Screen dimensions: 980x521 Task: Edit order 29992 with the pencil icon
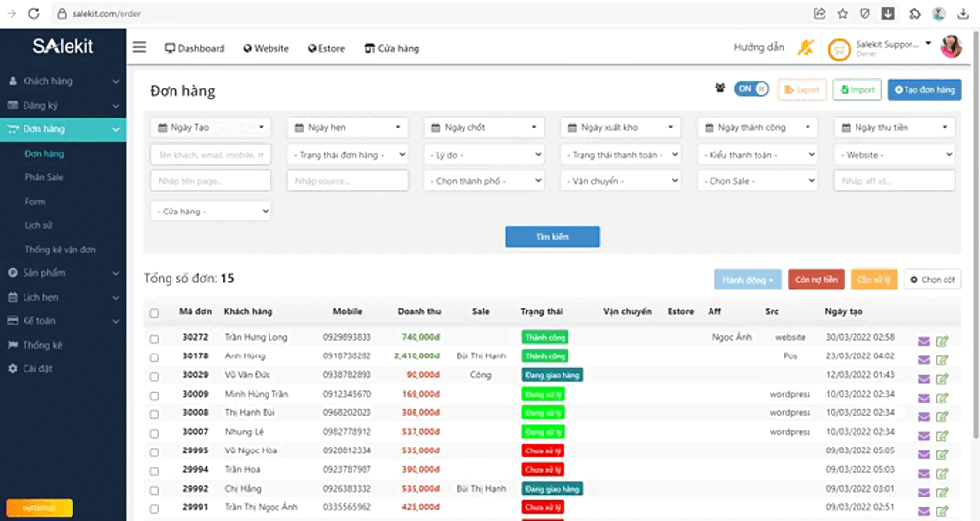(942, 493)
